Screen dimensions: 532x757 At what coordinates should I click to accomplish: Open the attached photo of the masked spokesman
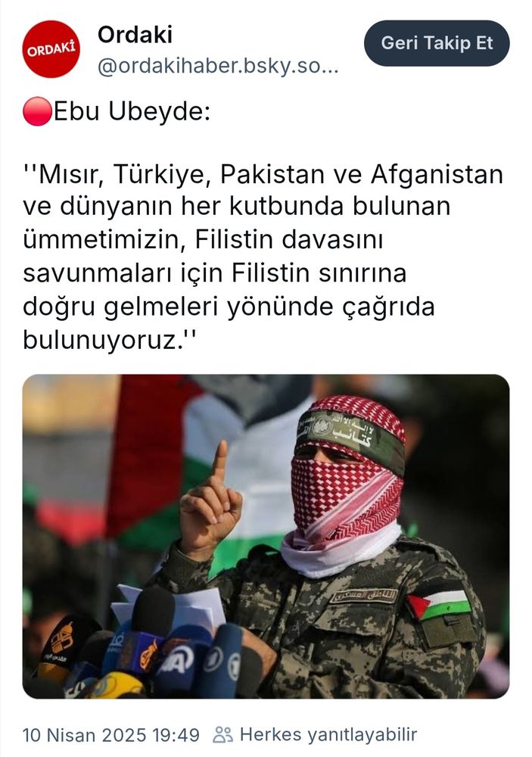coord(266,537)
